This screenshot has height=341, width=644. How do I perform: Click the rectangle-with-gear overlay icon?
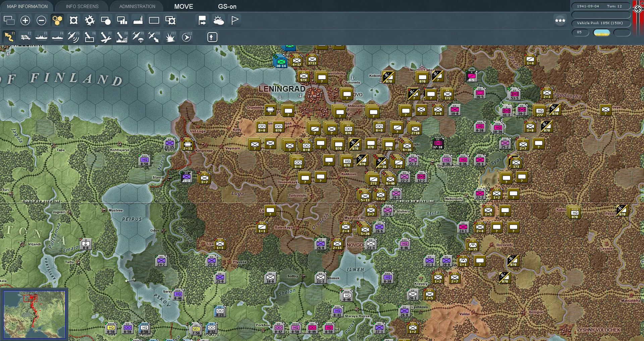pos(170,20)
